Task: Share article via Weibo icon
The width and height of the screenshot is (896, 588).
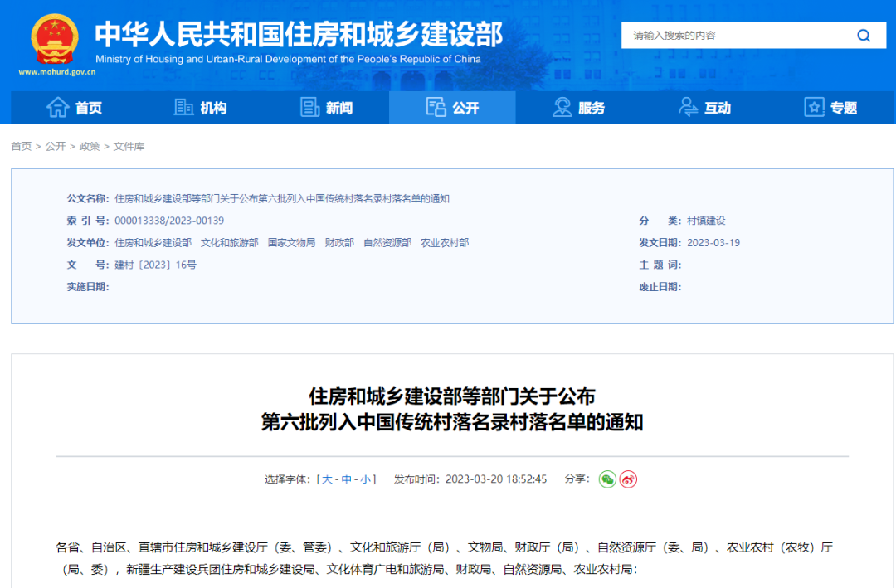Action: click(x=629, y=479)
